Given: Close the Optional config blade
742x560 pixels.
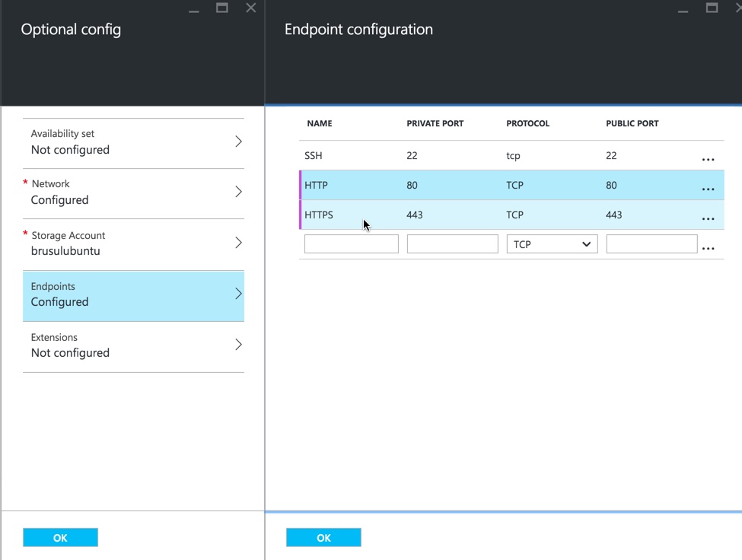Looking at the screenshot, I should pyautogui.click(x=250, y=8).
